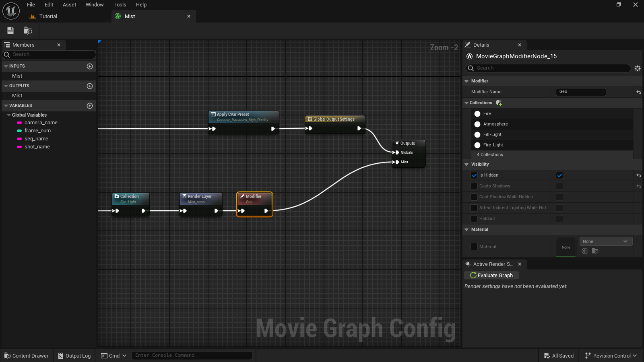This screenshot has height=362, width=644.
Task: Open the Asset menu
Action: point(69,5)
